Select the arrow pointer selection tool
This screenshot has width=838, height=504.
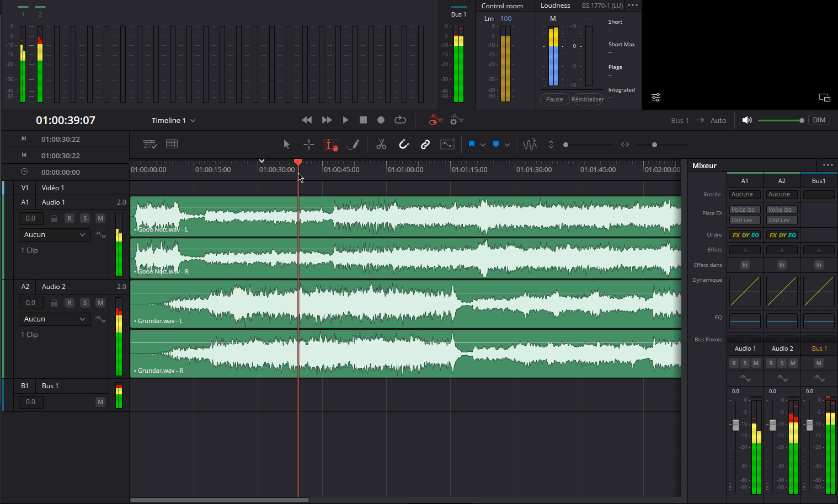(286, 144)
